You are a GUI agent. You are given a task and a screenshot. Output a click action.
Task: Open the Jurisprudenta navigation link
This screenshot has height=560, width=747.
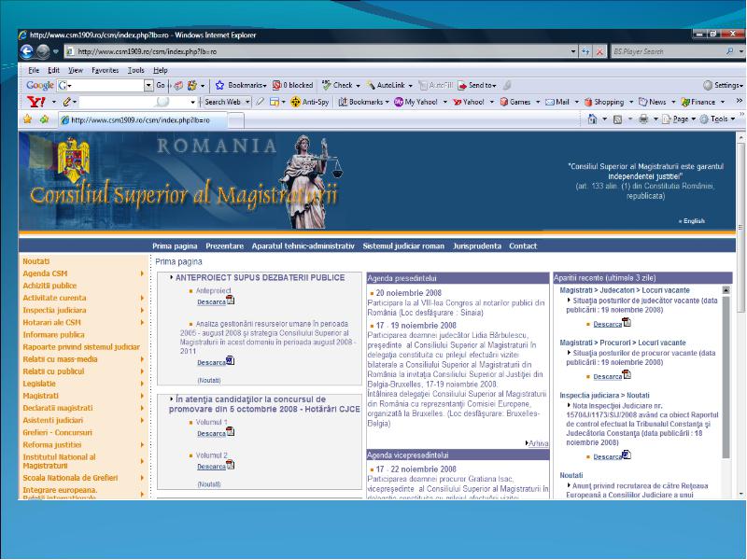(x=477, y=246)
